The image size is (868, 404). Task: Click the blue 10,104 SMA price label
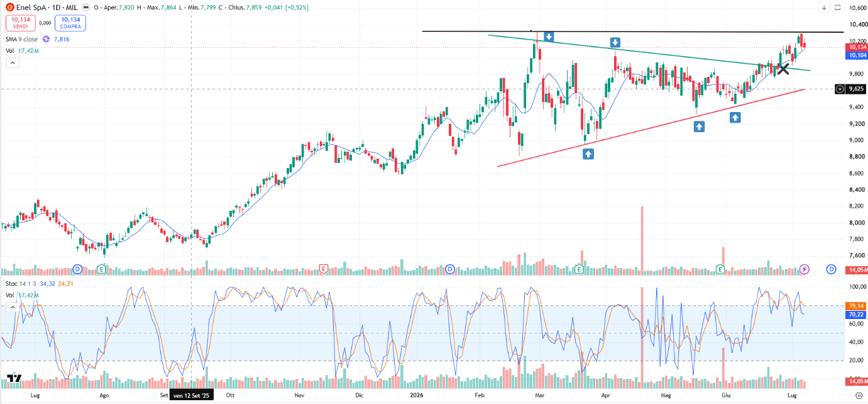click(856, 55)
